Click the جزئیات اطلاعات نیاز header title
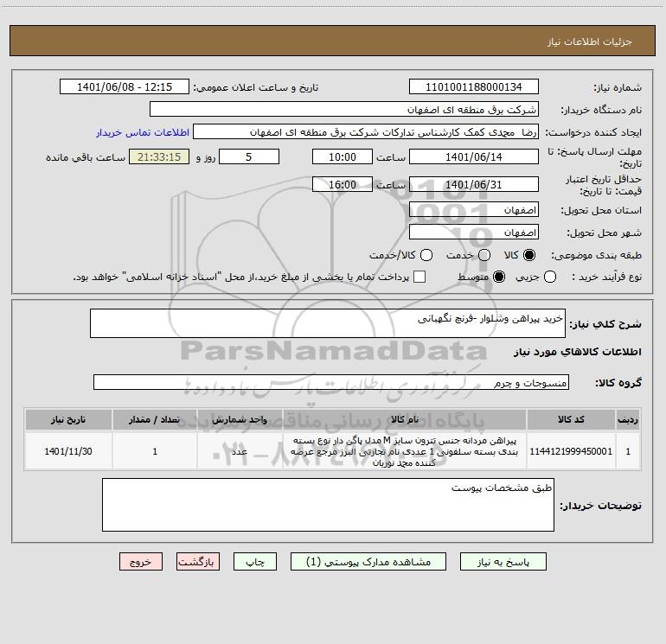This screenshot has height=644, width=666. pyautogui.click(x=590, y=41)
